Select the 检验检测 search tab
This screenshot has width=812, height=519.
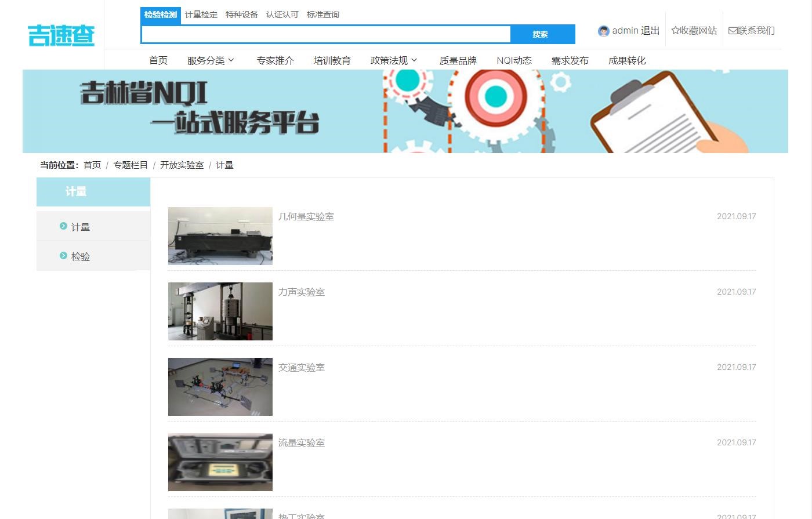pos(161,14)
